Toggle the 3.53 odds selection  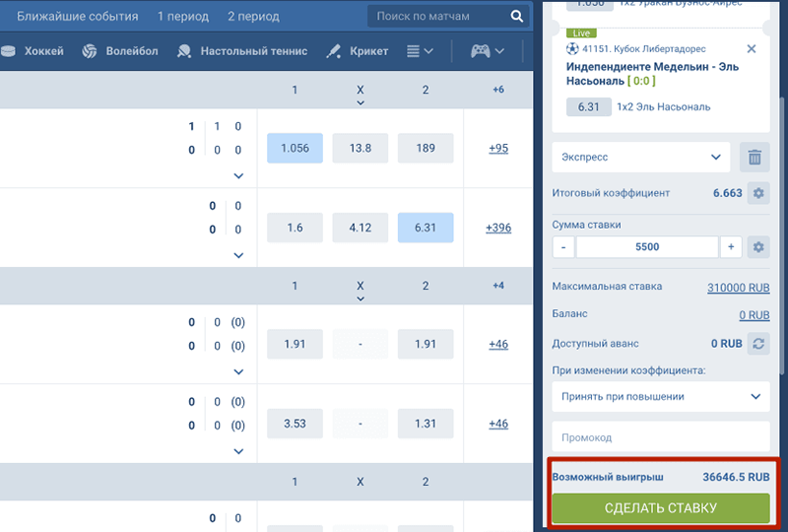[295, 424]
